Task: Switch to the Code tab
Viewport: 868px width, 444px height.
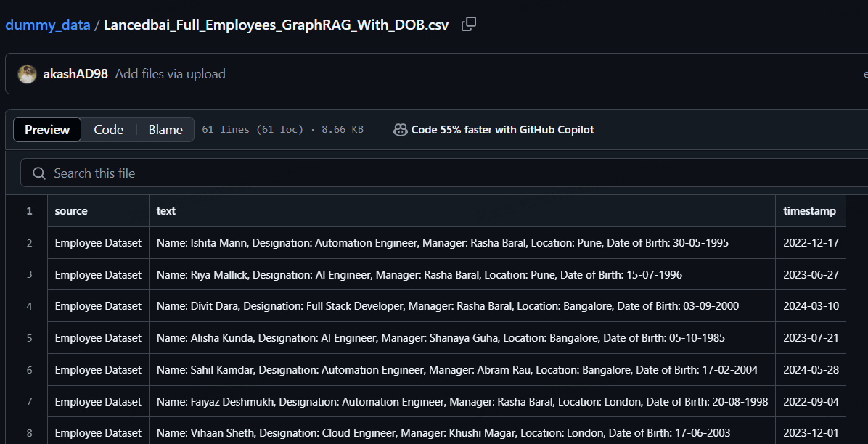Action: 108,129
